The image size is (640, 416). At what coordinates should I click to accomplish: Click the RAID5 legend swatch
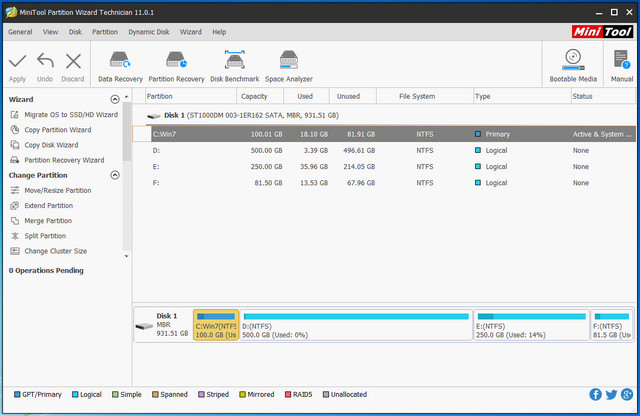pos(288,394)
